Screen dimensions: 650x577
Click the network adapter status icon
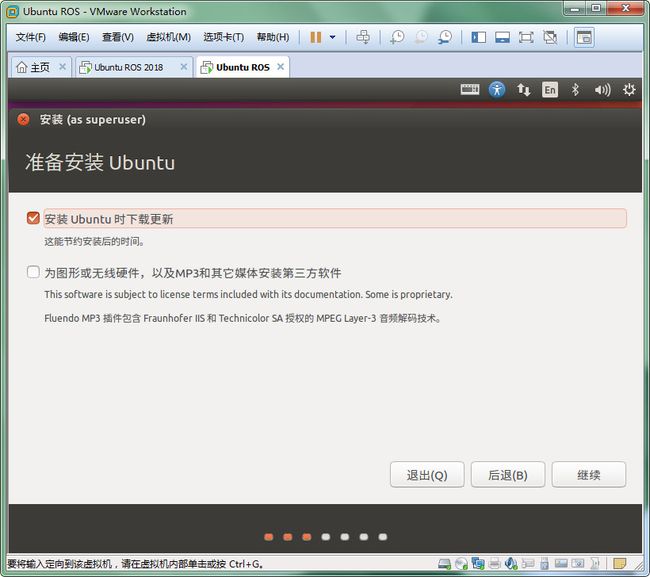point(478,563)
